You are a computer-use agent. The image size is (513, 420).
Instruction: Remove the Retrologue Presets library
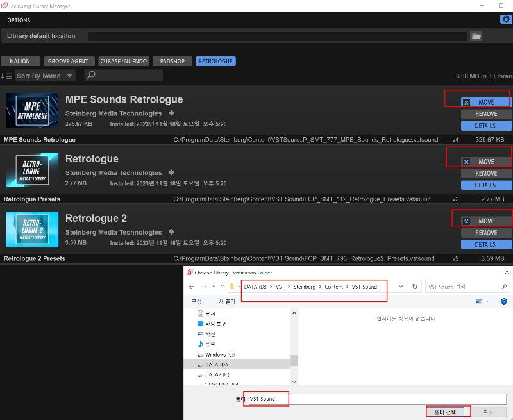[x=486, y=173]
